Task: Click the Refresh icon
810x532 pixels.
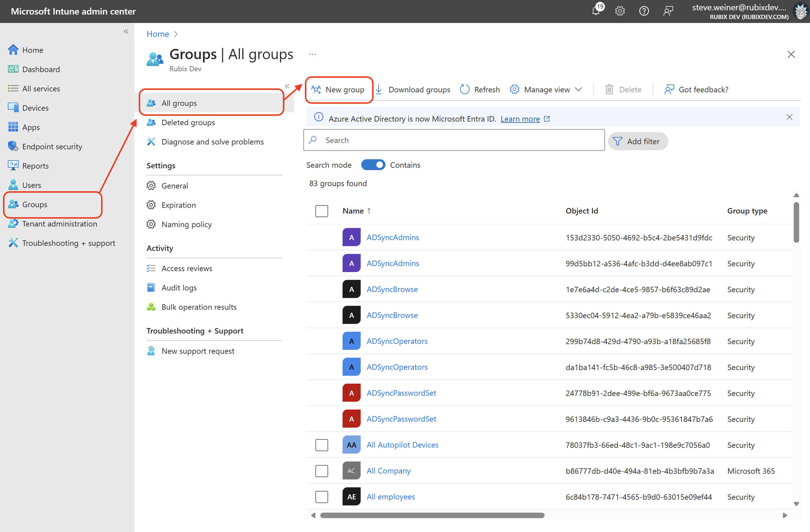Action: pyautogui.click(x=465, y=89)
